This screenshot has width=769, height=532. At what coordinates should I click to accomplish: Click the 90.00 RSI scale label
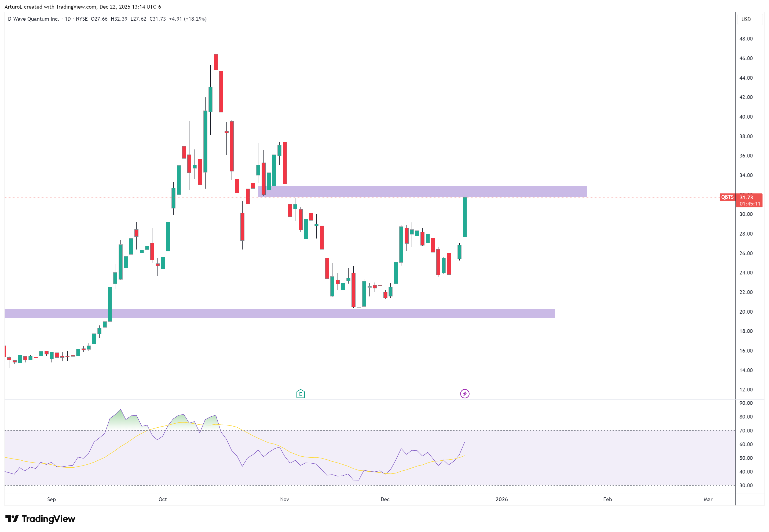click(x=746, y=403)
